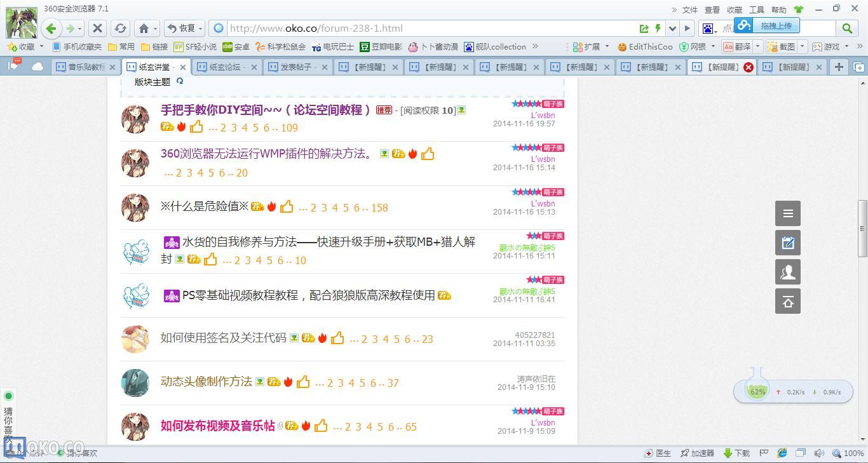Open the 收藏 star favorites button

[21, 46]
